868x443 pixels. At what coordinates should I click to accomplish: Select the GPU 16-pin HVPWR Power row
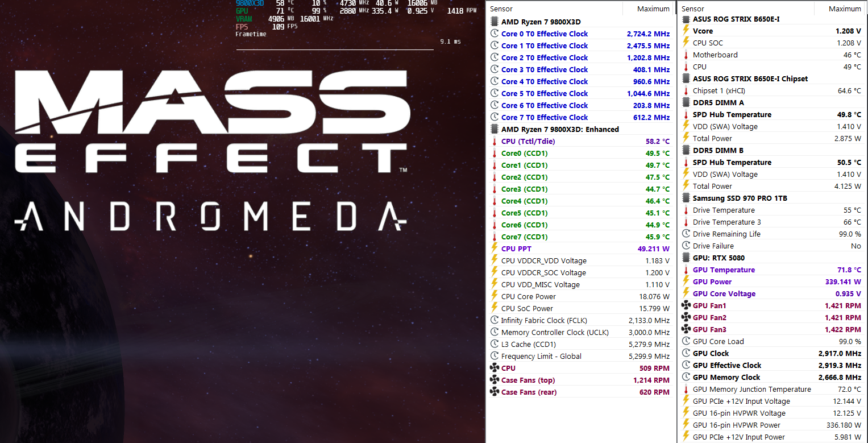click(x=771, y=425)
